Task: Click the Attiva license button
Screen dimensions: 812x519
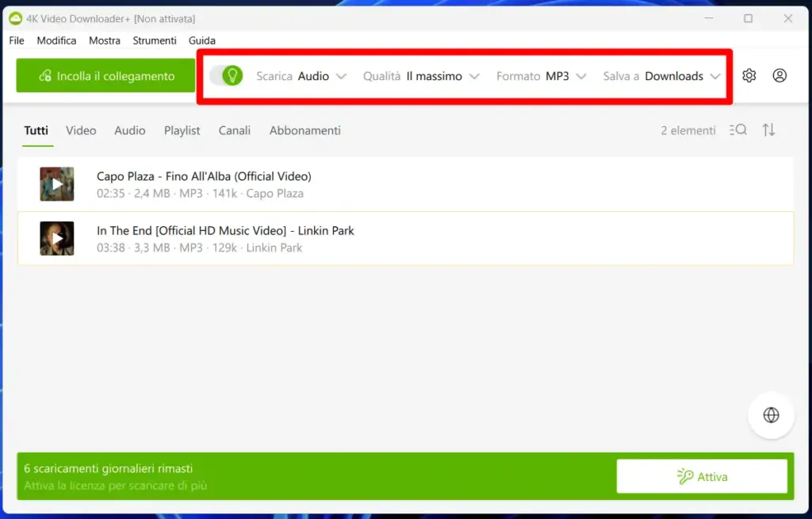Action: pos(703,476)
